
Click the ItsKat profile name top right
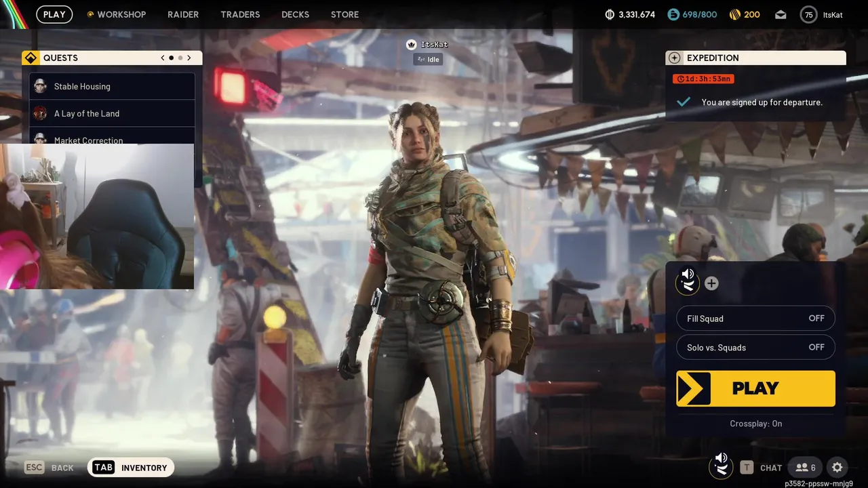point(832,14)
